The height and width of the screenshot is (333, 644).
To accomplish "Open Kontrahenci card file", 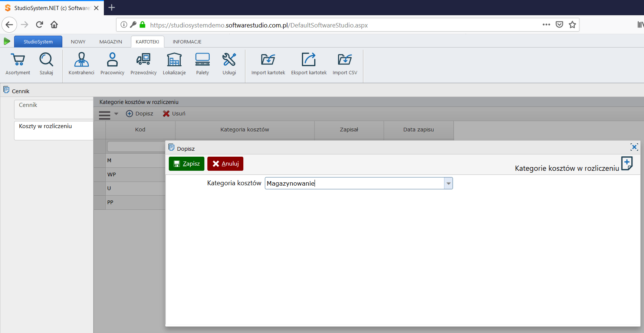I will [82, 60].
